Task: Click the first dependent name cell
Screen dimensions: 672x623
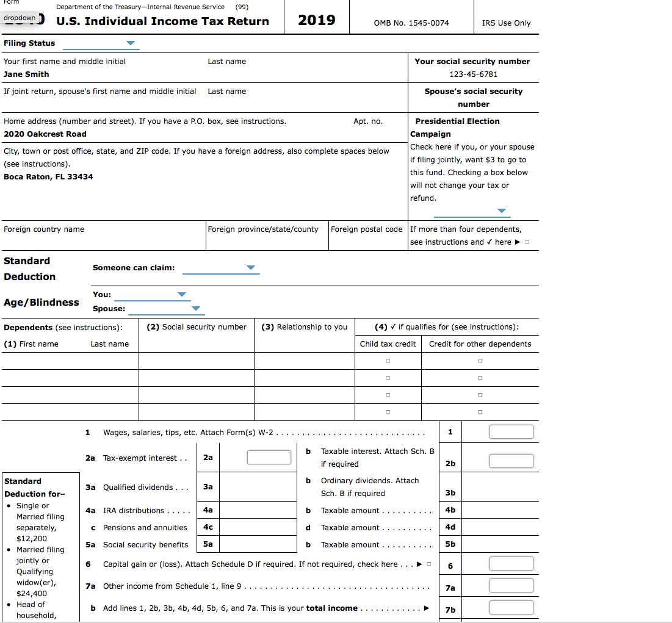Action: point(70,361)
